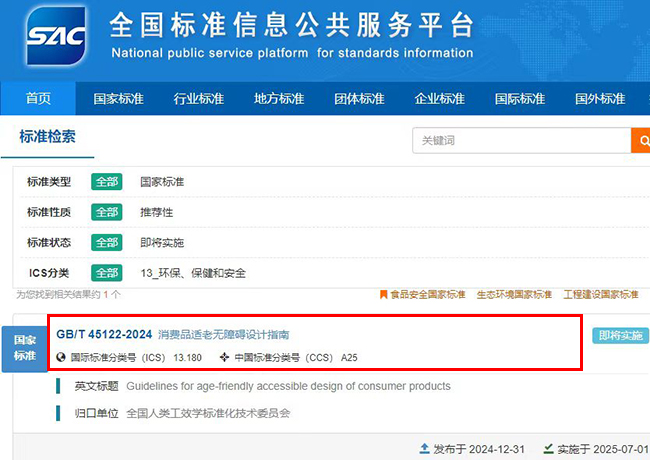Click the 发布于 2024-12-31 date text
This screenshot has width=650, height=460.
point(479,449)
